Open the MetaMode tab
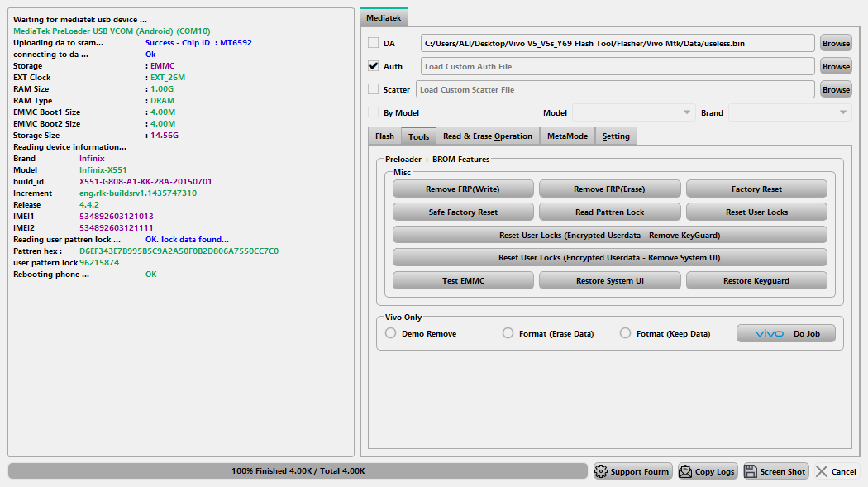This screenshot has height=487, width=868. (567, 136)
